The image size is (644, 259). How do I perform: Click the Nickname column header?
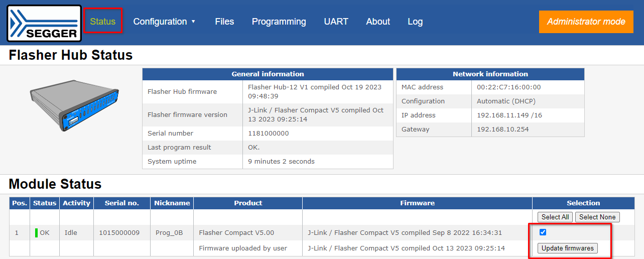pyautogui.click(x=172, y=203)
